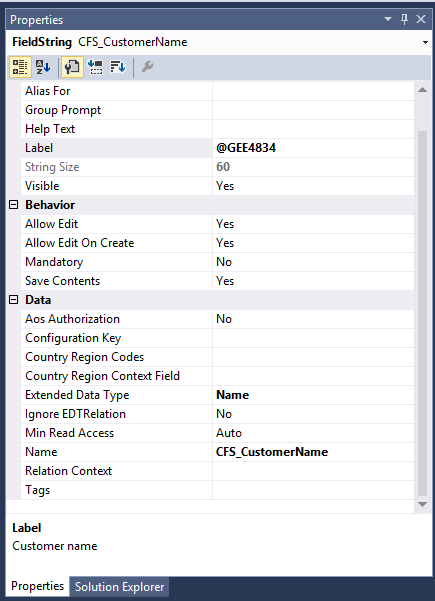Collapse the Behavior category

click(x=13, y=205)
